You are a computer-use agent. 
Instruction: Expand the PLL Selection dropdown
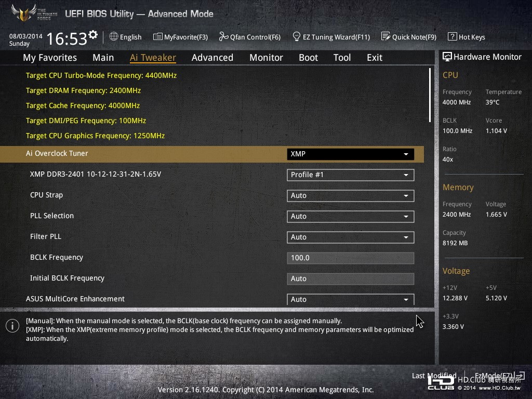(x=351, y=217)
